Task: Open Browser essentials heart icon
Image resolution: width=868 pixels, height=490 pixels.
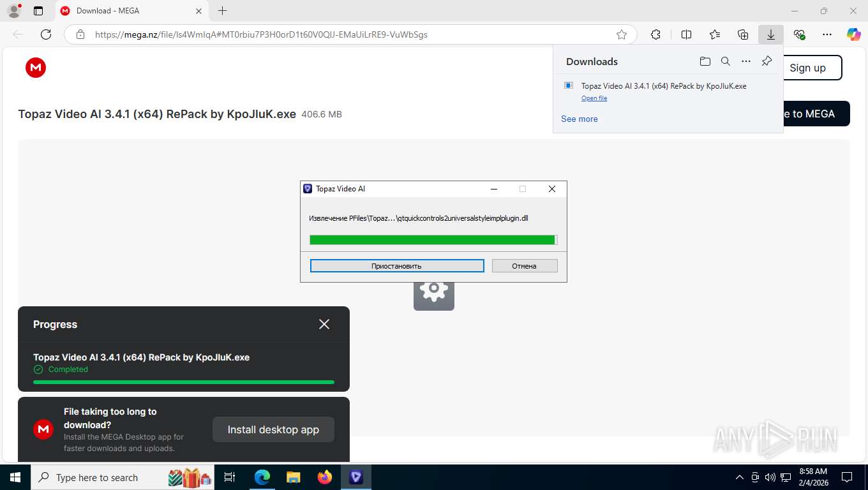Action: (799, 34)
